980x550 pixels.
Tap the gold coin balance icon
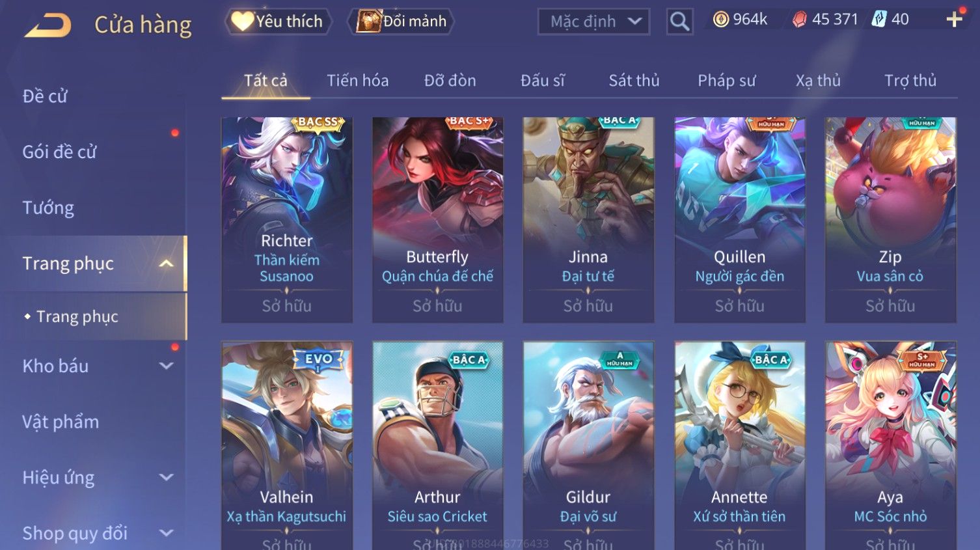[720, 20]
